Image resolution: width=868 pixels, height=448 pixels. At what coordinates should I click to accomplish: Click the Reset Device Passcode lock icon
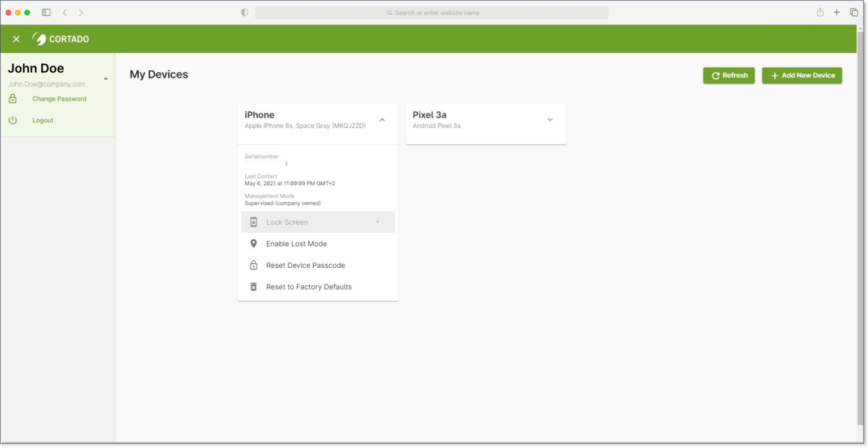254,265
